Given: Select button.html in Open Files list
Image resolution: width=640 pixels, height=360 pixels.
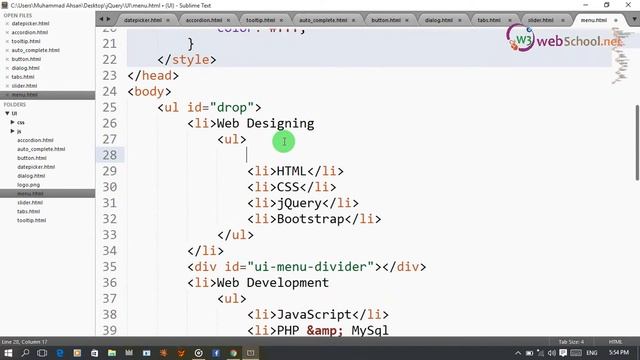Looking at the screenshot, I should 26,59.
